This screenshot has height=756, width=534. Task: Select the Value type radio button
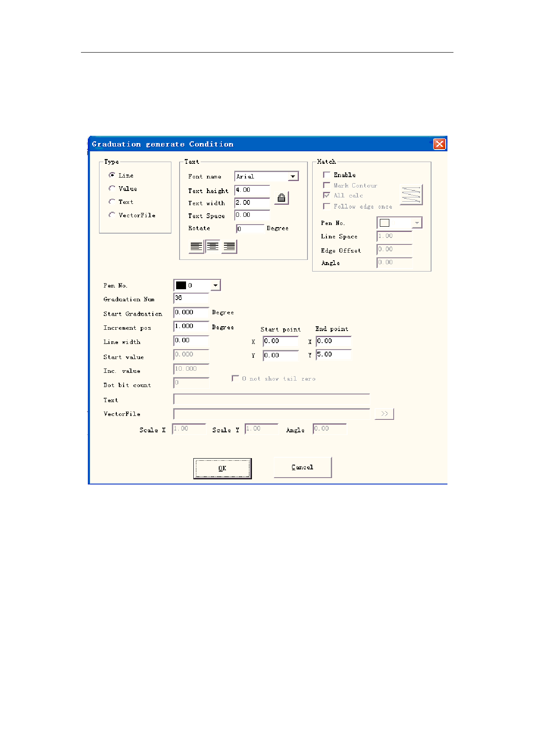point(112,188)
